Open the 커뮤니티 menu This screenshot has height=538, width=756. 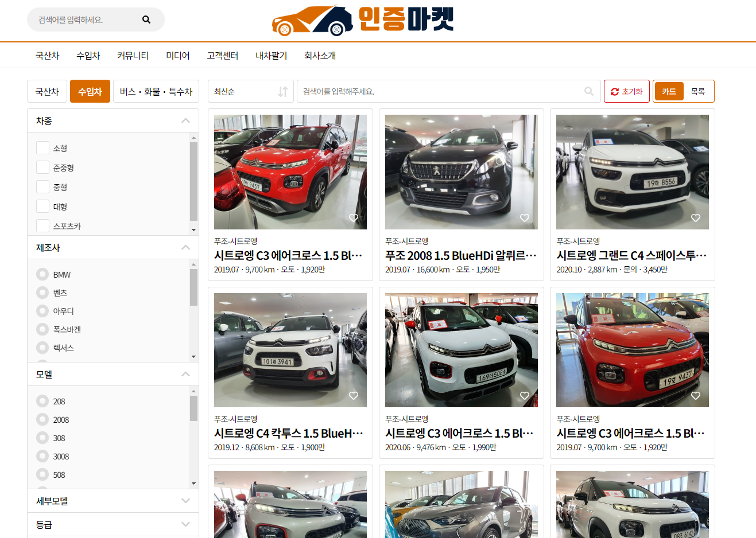pos(133,56)
